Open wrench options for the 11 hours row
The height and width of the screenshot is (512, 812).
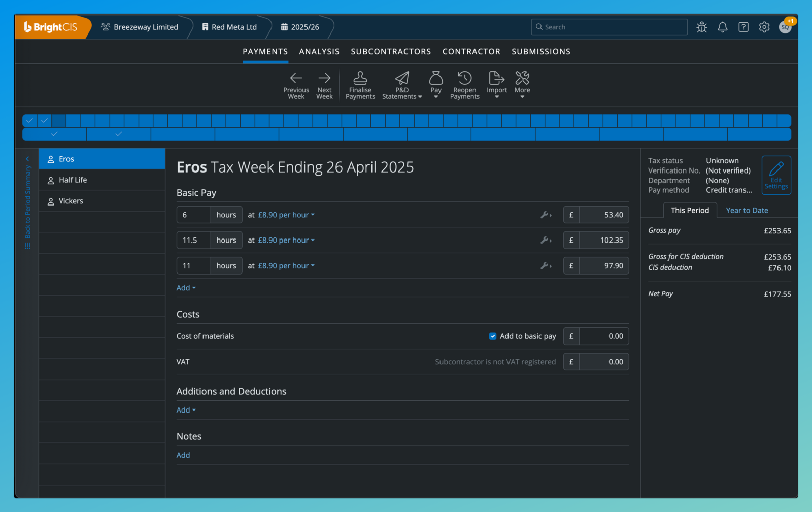[x=546, y=266]
